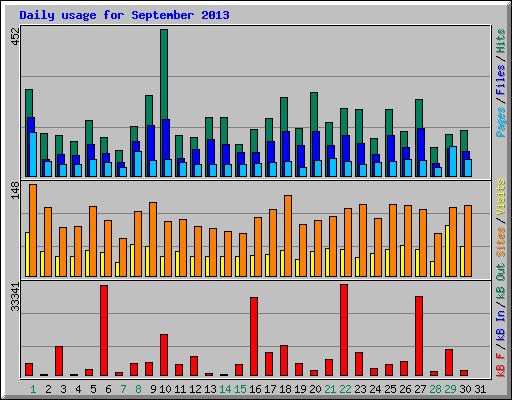Click day label 1 on x-axis

[x=33, y=389]
